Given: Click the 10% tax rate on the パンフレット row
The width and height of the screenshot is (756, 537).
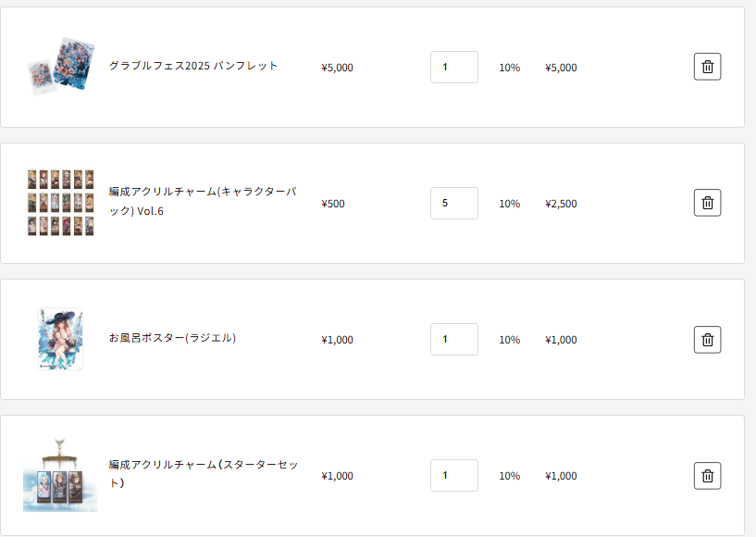Looking at the screenshot, I should pos(509,68).
